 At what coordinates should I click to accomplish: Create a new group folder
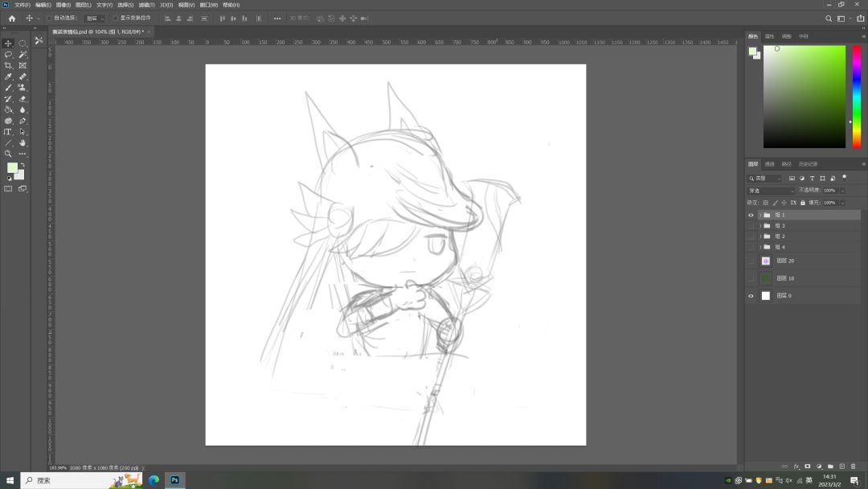click(x=830, y=466)
